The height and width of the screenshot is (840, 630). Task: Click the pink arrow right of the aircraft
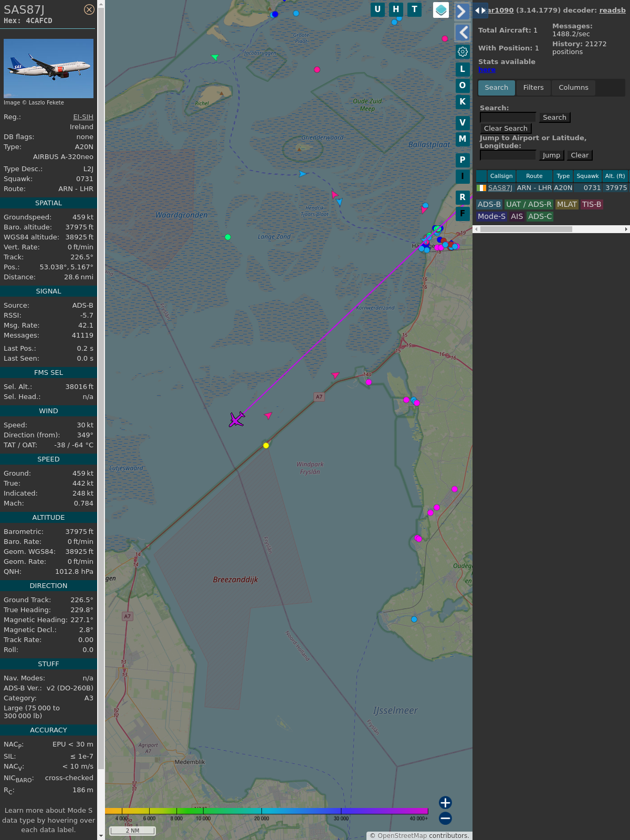(x=268, y=415)
